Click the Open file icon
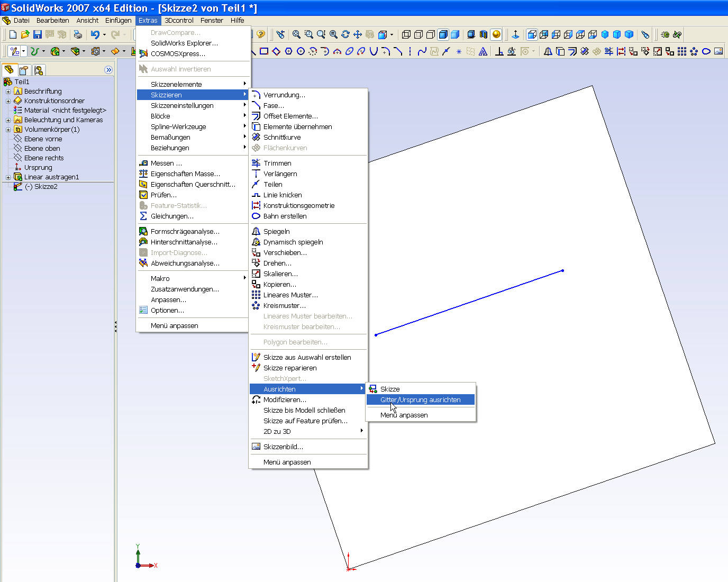728x582 pixels. (25, 34)
